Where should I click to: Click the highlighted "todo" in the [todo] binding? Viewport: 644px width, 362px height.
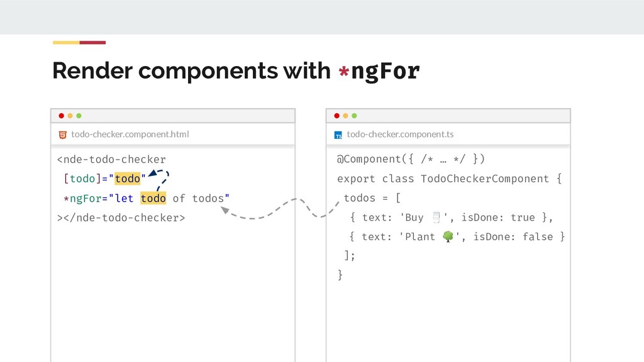pyautogui.click(x=128, y=178)
